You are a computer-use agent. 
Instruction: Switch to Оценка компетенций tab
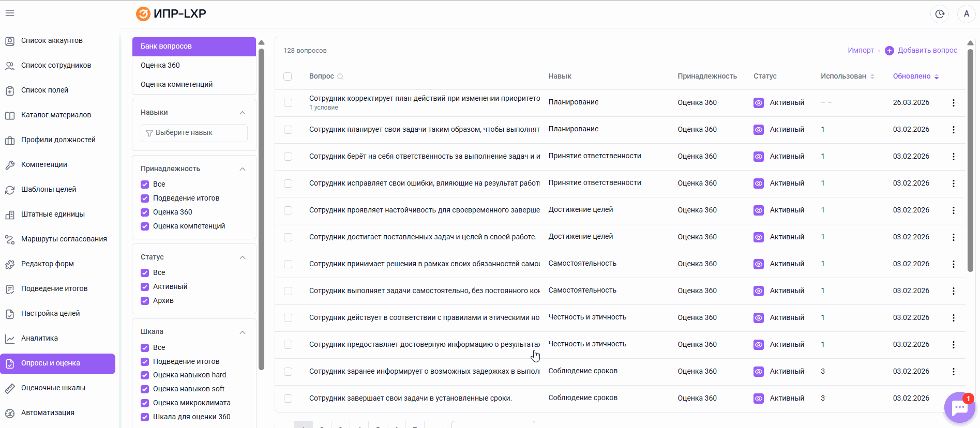(x=194, y=85)
